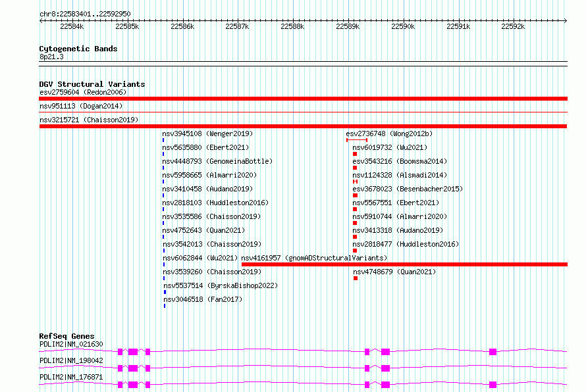The image size is (586, 392).
Task: Click the PDLIM2|NM_021630 transcript label
Action: tap(71, 344)
